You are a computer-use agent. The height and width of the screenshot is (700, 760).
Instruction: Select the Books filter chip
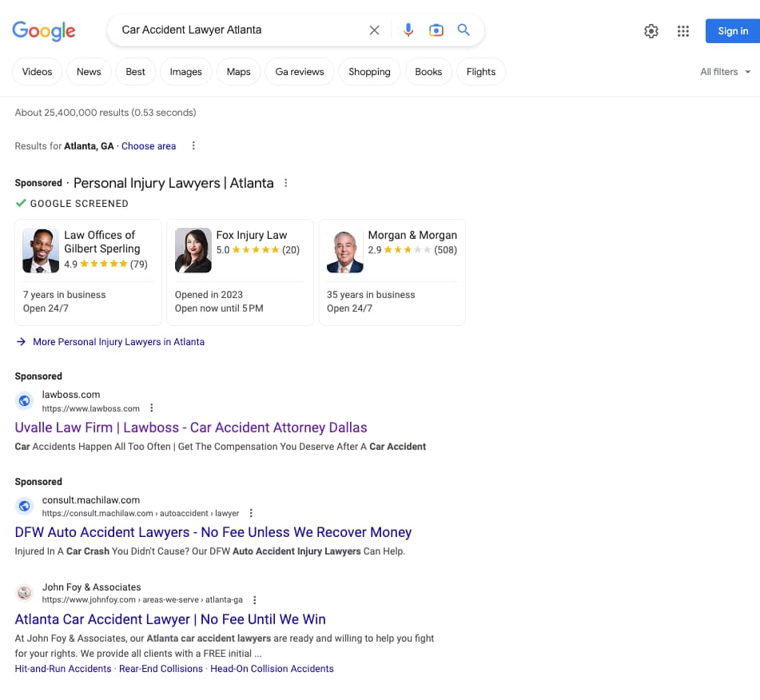pos(428,72)
